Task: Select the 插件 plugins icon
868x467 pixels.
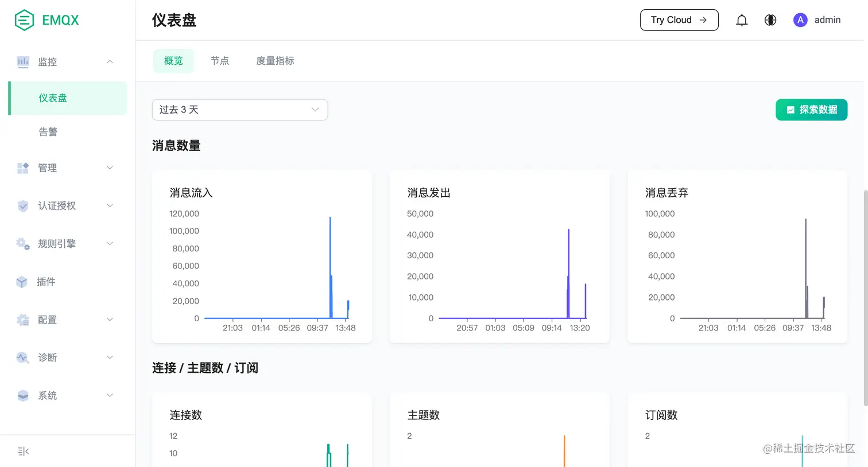Action: click(x=22, y=282)
